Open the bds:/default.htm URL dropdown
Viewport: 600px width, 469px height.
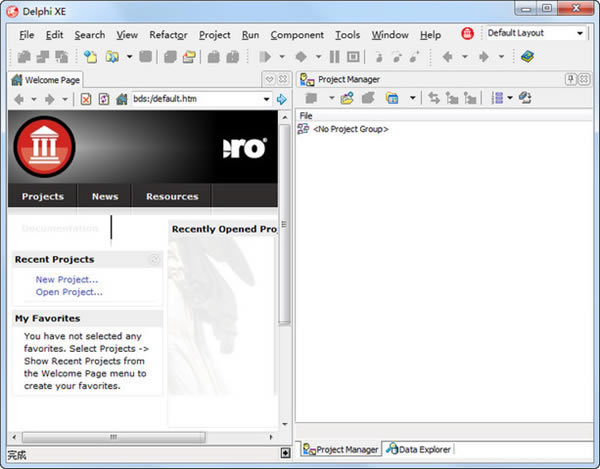click(x=266, y=99)
